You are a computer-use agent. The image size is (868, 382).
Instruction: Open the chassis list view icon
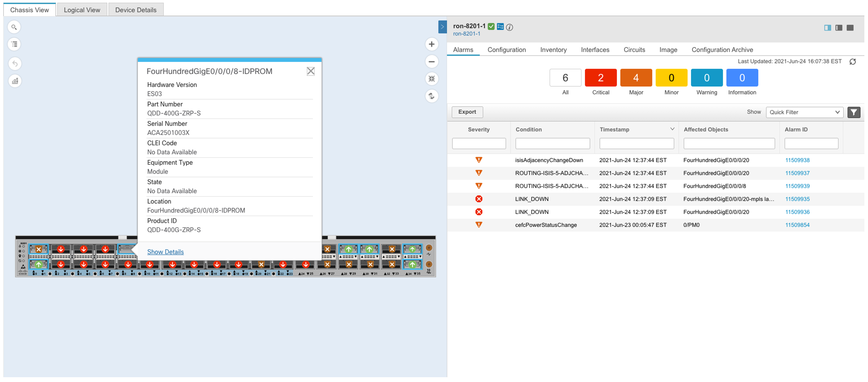(14, 44)
